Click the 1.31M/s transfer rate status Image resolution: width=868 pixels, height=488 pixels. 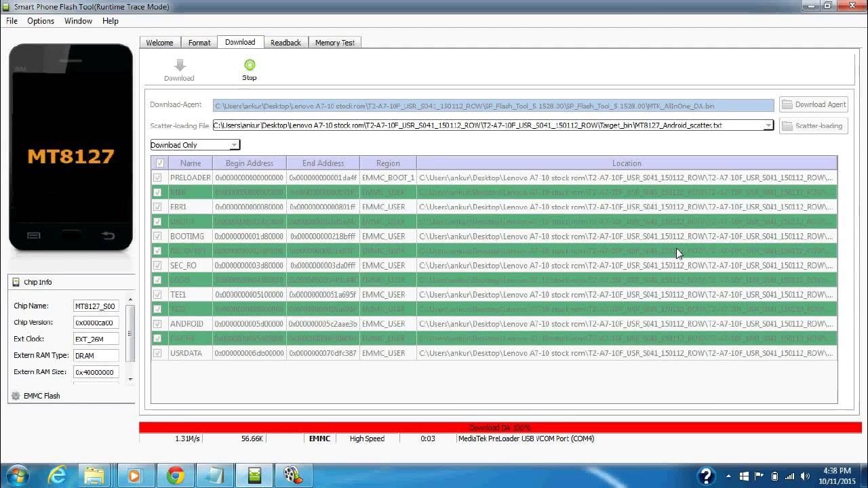[187, 439]
